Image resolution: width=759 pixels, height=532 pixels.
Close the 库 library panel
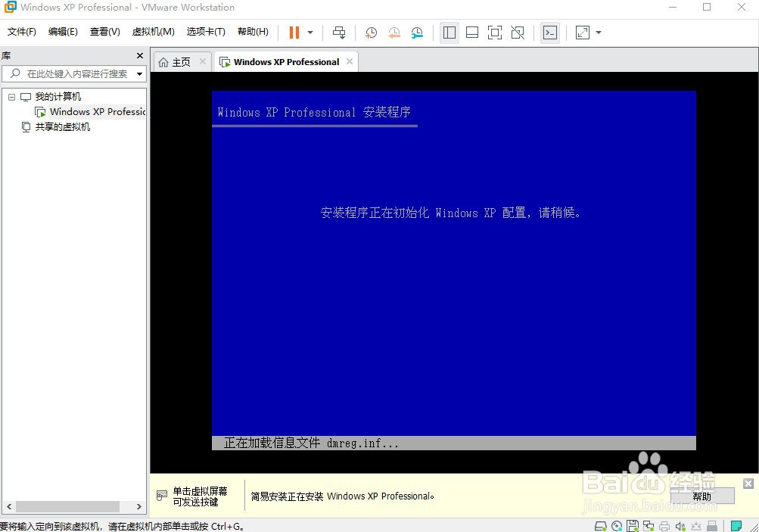click(x=140, y=56)
